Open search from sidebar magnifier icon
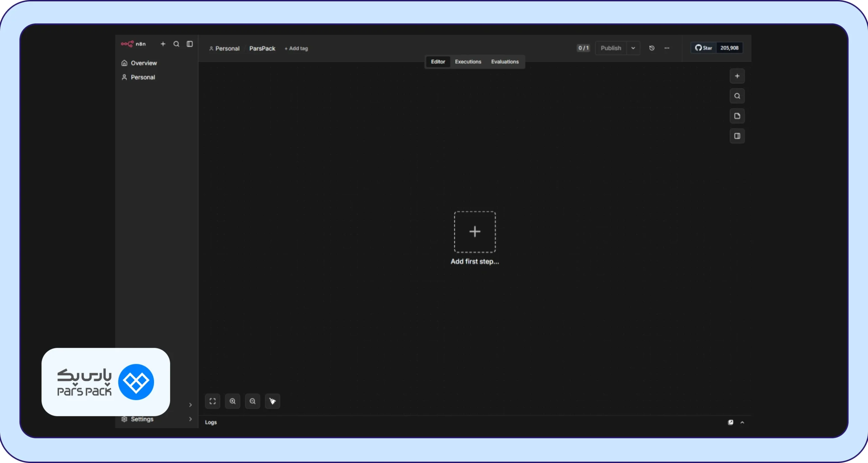The image size is (868, 463). [x=176, y=44]
